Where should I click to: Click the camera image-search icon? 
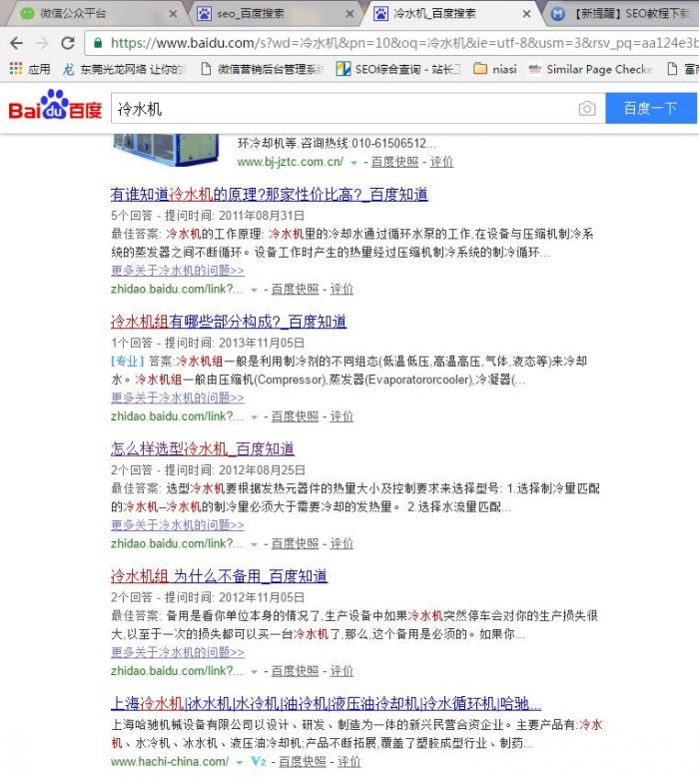(x=587, y=108)
